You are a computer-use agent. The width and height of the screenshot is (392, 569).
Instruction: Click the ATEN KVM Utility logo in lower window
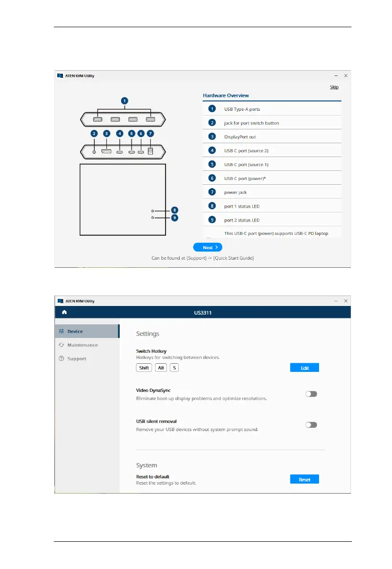tap(60, 301)
